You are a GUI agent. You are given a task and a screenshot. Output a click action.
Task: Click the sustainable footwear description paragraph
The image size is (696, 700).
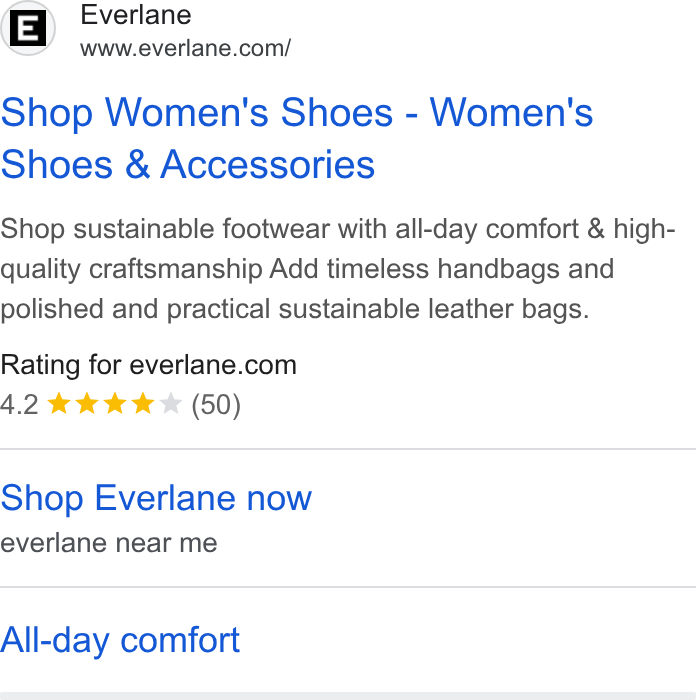(338, 269)
